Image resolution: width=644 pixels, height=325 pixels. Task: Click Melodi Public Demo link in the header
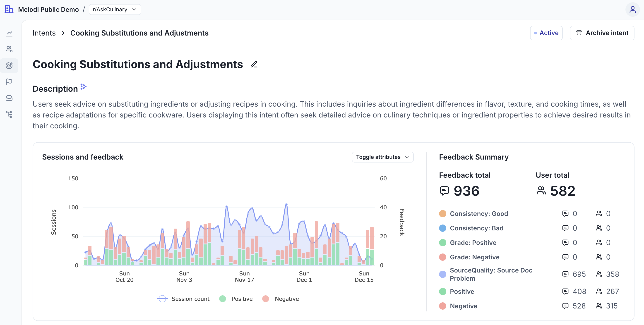pyautogui.click(x=48, y=9)
